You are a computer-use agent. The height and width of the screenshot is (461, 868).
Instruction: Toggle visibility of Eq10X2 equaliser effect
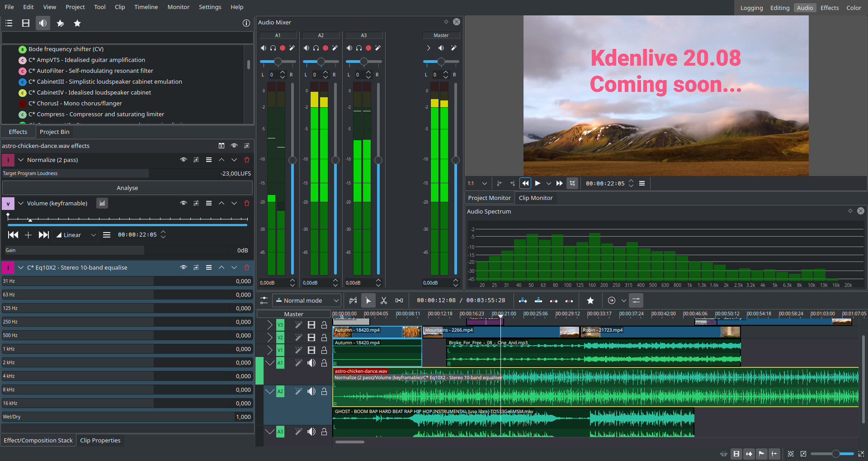pyautogui.click(x=184, y=267)
